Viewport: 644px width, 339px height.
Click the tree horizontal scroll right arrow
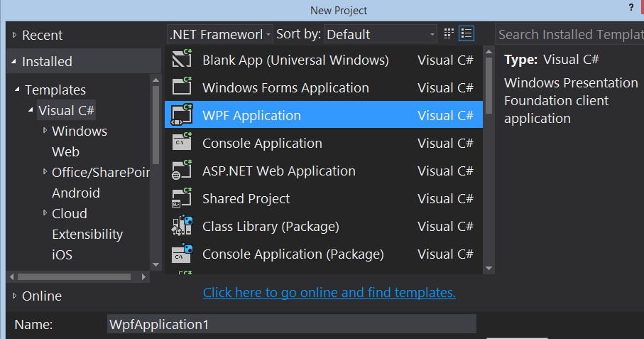tap(143, 277)
